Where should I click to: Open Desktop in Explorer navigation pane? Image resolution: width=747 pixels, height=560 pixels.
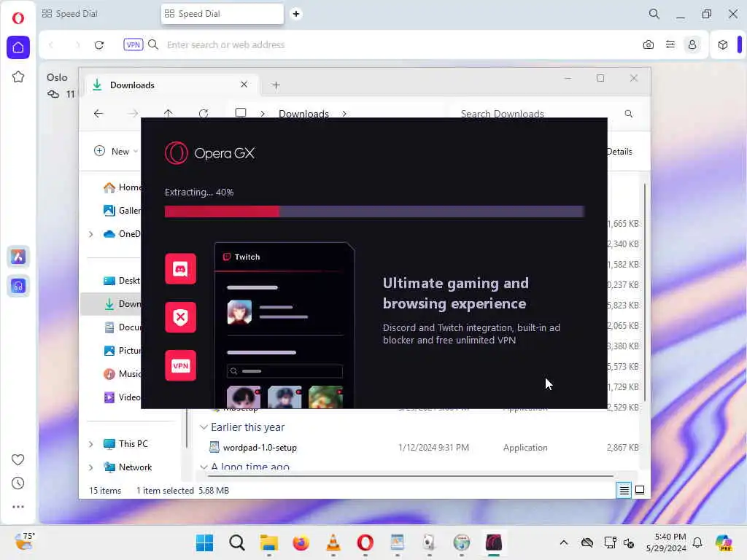[122, 281]
